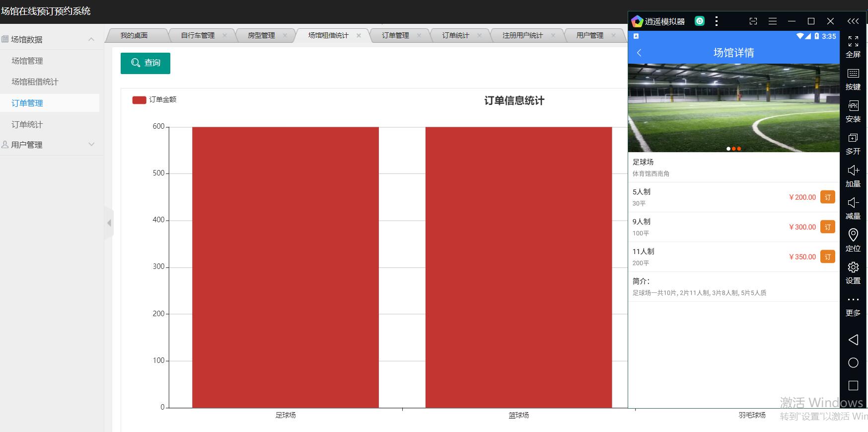The image size is (868, 432).
Task: Switch to the 自行车管理 tab
Action: 198,35
